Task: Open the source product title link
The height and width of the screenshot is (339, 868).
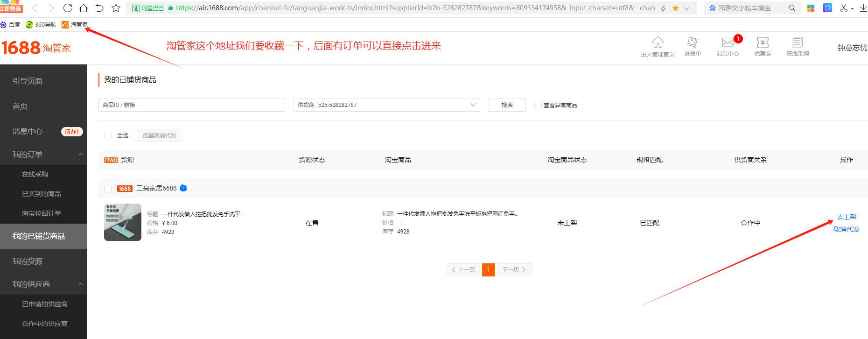Action: coord(203,214)
